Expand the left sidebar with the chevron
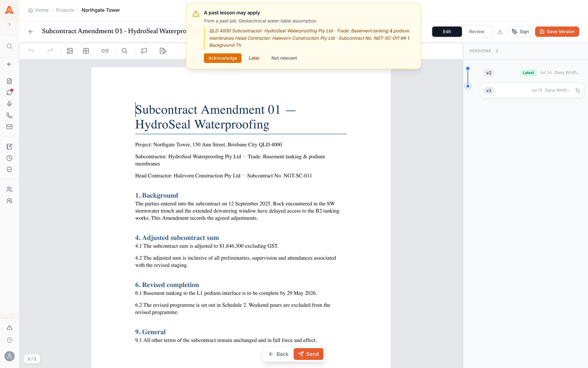The height and width of the screenshot is (368, 588). click(x=10, y=24)
